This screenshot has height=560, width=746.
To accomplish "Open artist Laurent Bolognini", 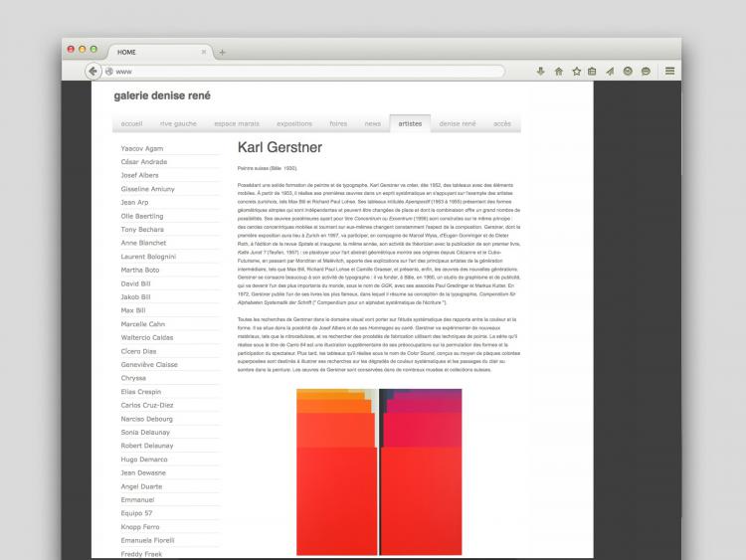I will (x=148, y=257).
